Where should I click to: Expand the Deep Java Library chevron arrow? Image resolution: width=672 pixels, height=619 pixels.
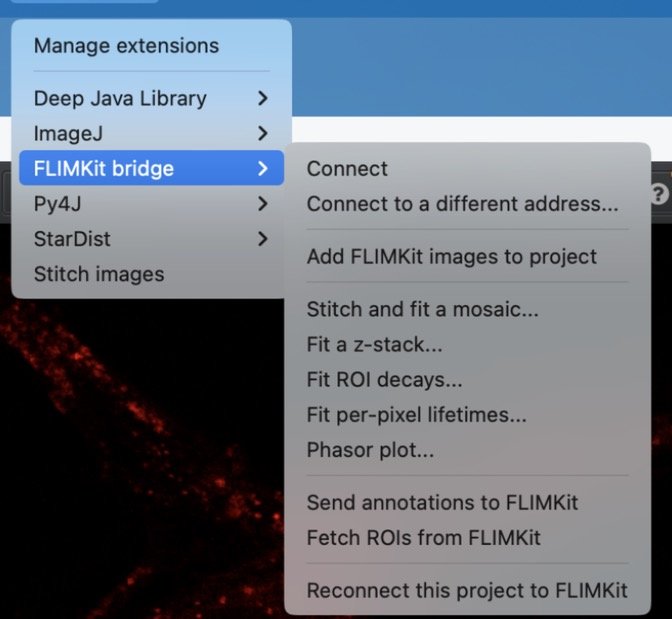coord(263,99)
